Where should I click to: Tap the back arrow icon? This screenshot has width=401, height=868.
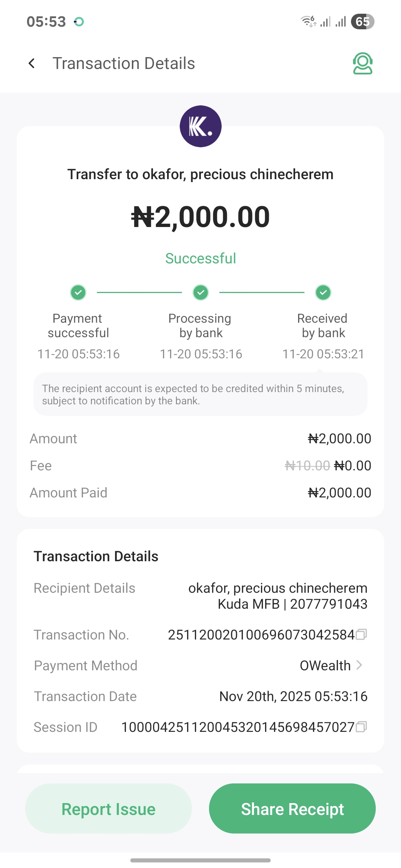click(32, 63)
